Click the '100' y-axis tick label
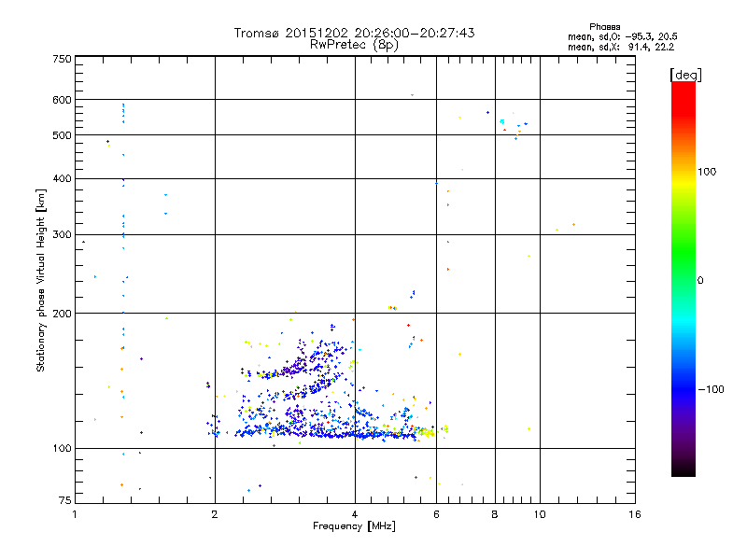Screen dimensions: 747x560 (62, 449)
